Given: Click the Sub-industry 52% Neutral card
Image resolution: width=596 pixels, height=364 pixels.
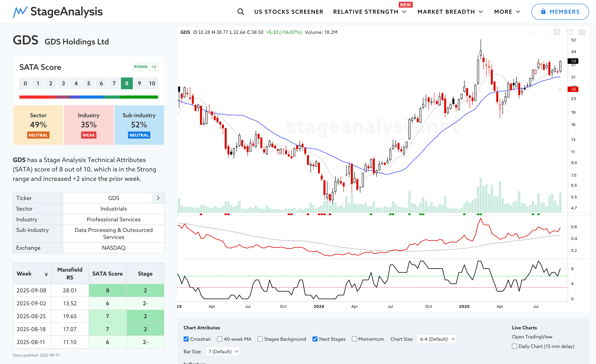Looking at the screenshot, I should click(139, 125).
